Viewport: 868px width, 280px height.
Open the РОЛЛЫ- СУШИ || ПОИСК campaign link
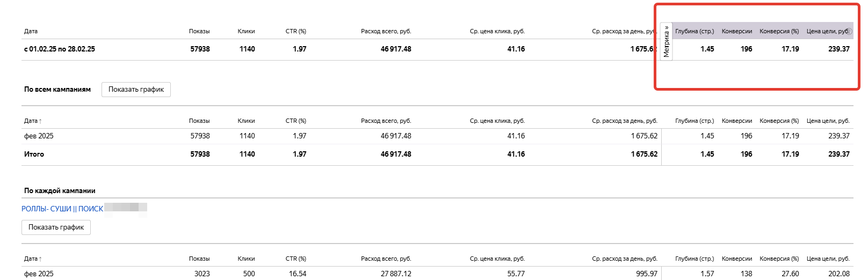pos(62,209)
